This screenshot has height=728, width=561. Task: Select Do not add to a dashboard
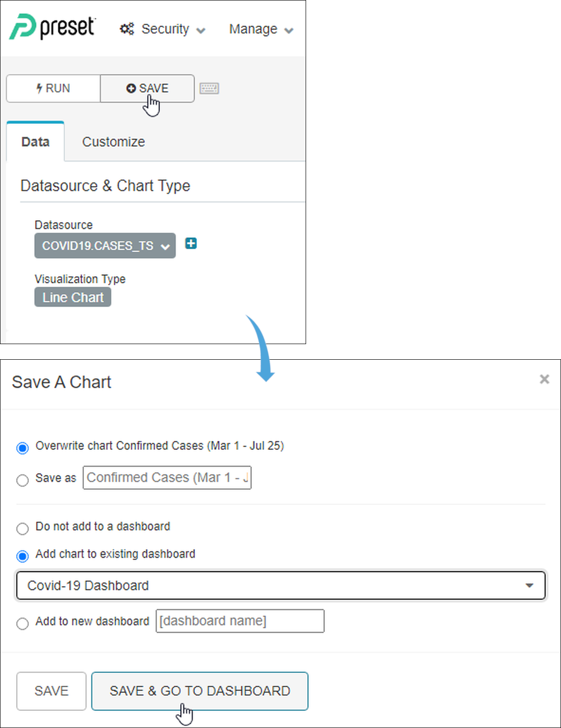click(x=22, y=528)
